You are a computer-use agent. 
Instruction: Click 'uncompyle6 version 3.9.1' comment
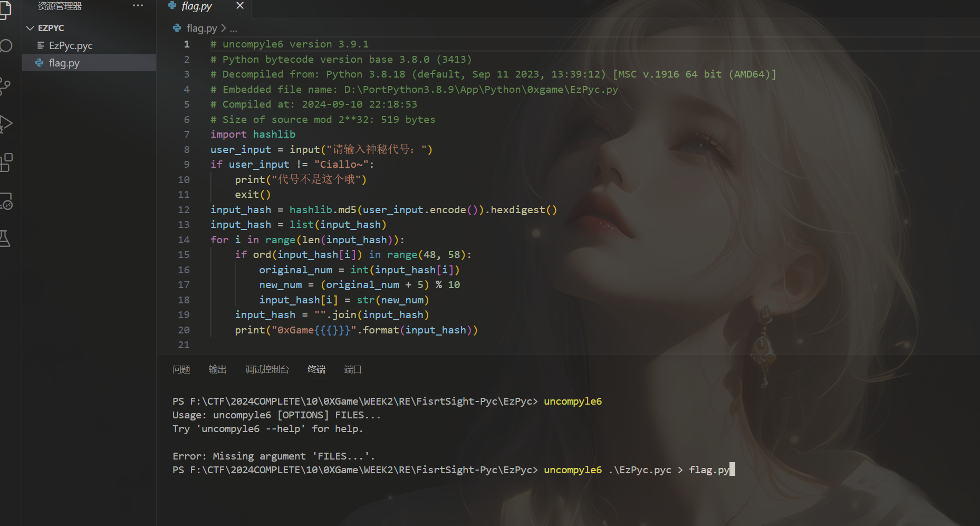[290, 44]
